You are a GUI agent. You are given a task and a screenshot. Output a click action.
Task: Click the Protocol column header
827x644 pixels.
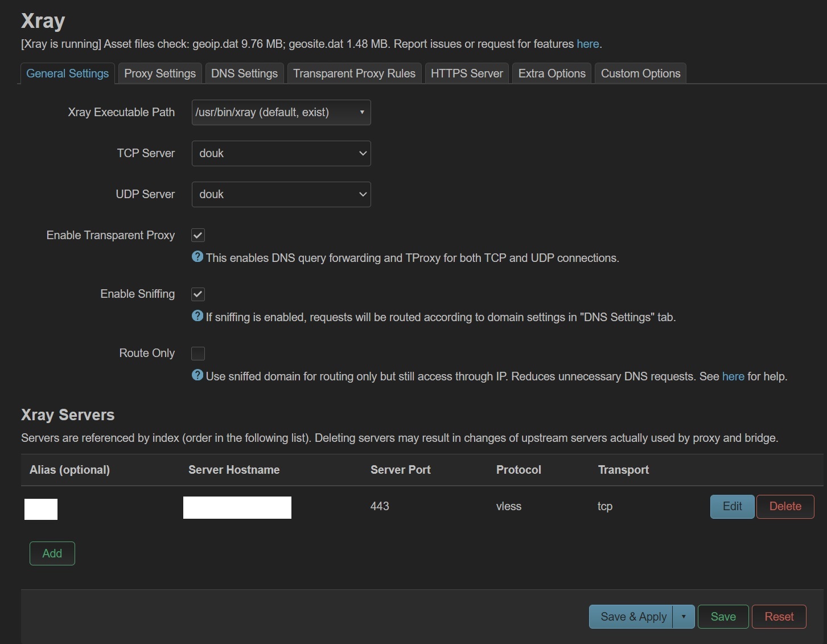click(519, 470)
